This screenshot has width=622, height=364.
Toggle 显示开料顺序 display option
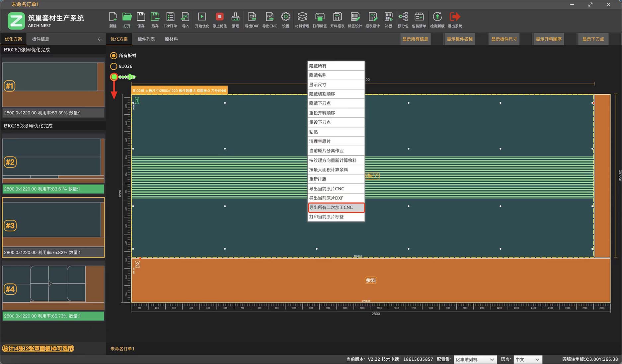(x=549, y=39)
